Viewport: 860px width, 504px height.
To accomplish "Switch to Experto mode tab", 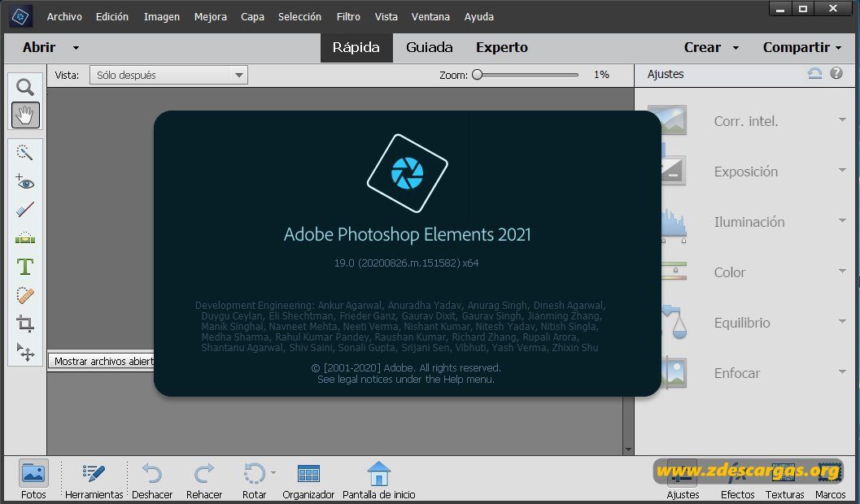I will (502, 48).
